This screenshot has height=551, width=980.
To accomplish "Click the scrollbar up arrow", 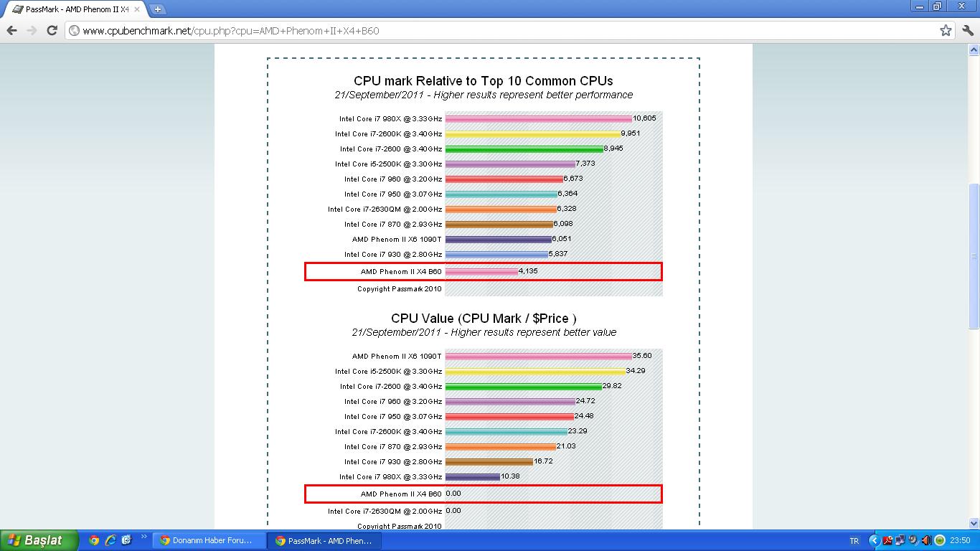I will point(974,50).
